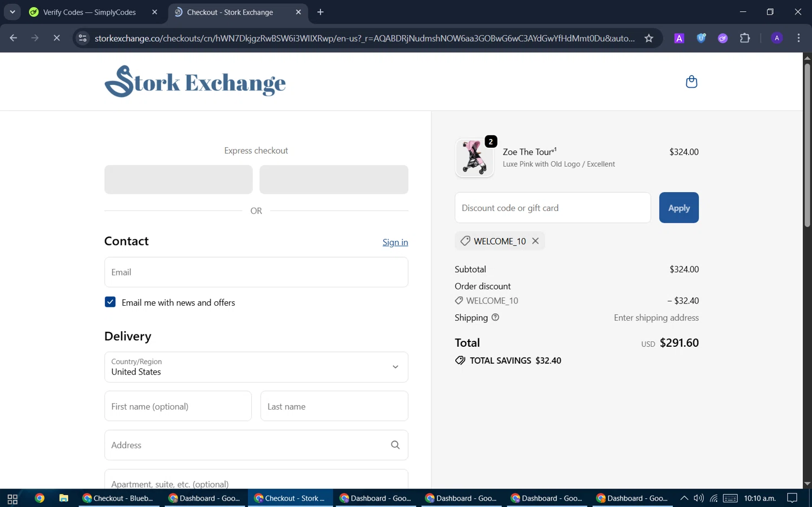Click the Enter shipping address text
The image size is (812, 507).
(656, 318)
